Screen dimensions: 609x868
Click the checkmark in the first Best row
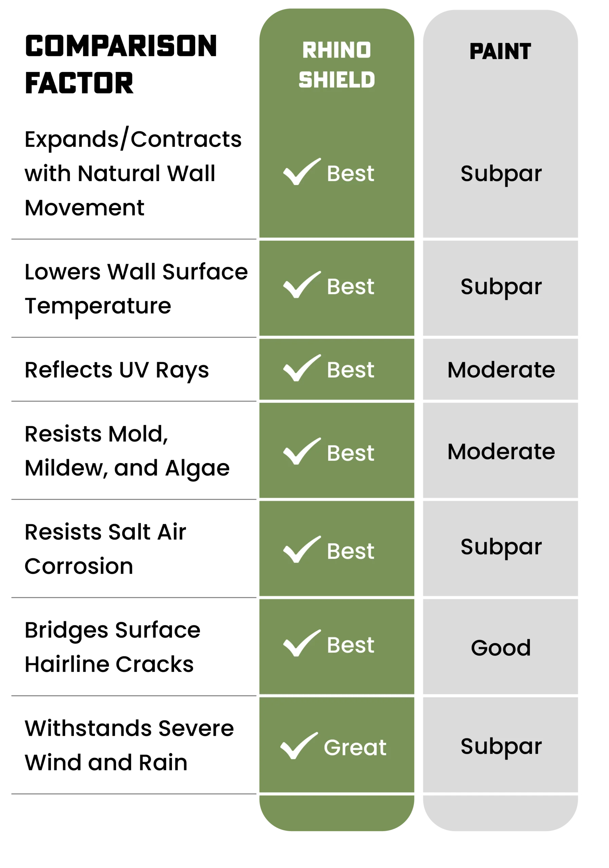coord(302,172)
